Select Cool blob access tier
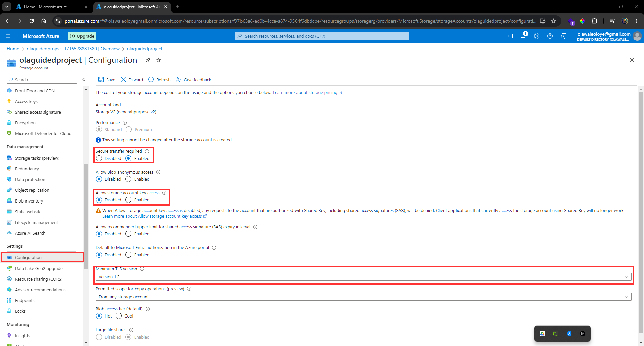This screenshot has height=346, width=644. [119, 316]
